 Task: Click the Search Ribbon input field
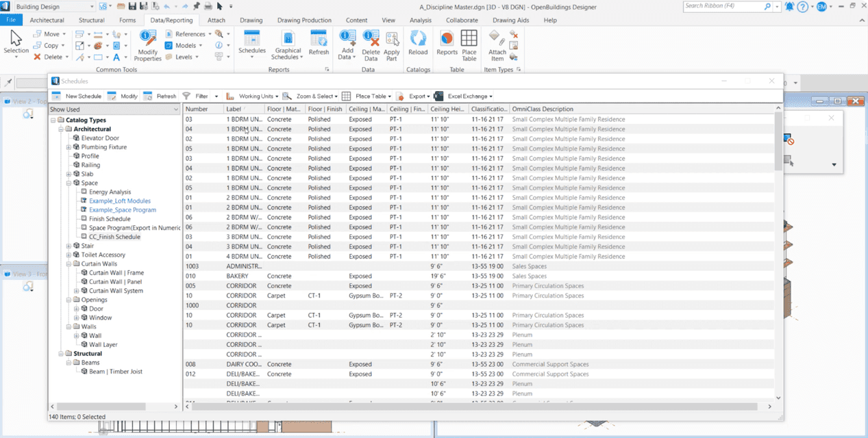726,6
